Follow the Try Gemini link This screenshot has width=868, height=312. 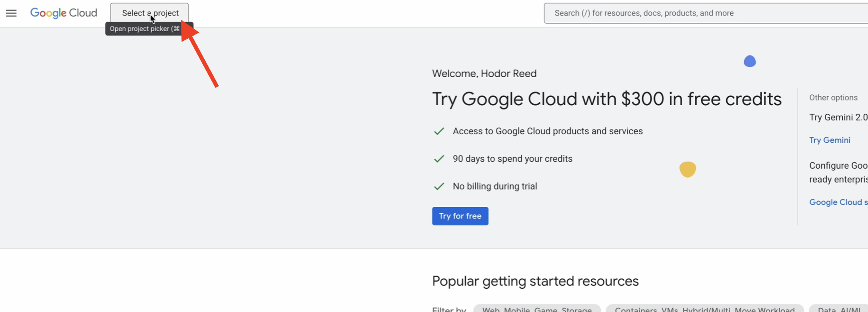(830, 140)
